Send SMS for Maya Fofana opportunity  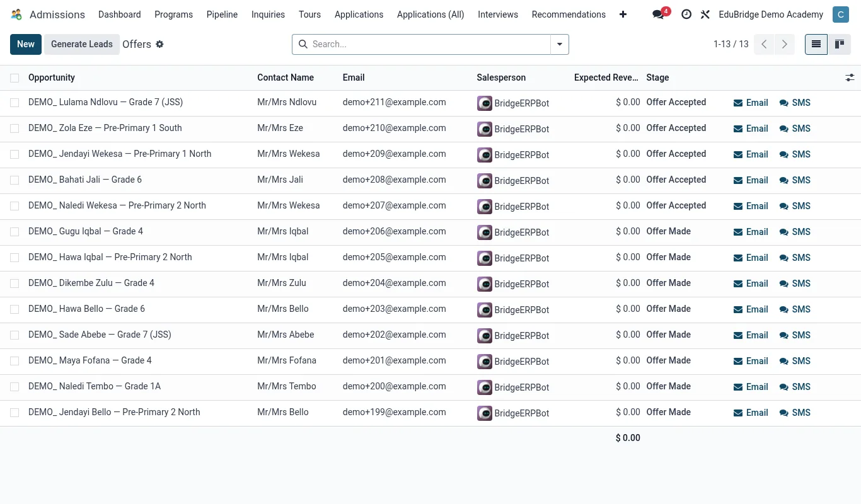tap(795, 361)
